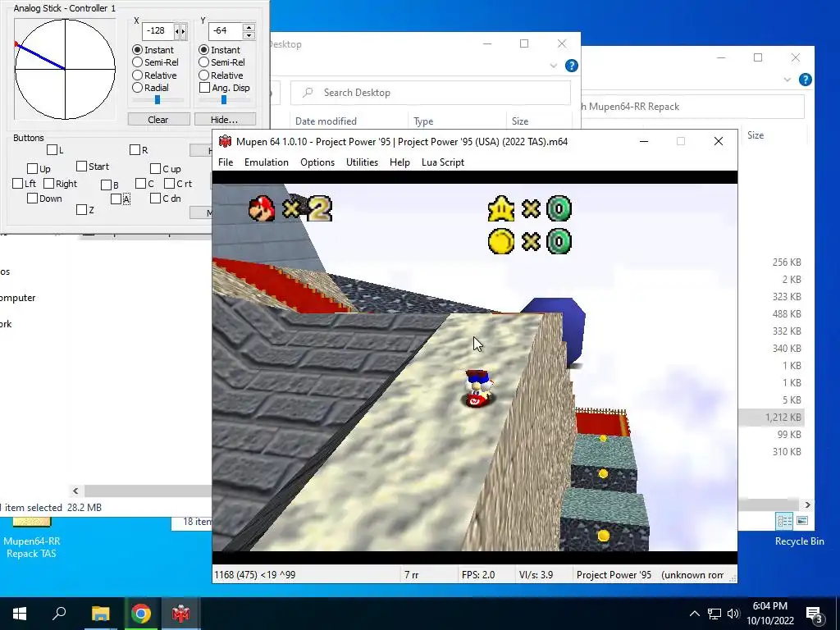Check the D-pad Right checkbox
The width and height of the screenshot is (840, 630).
coord(48,184)
